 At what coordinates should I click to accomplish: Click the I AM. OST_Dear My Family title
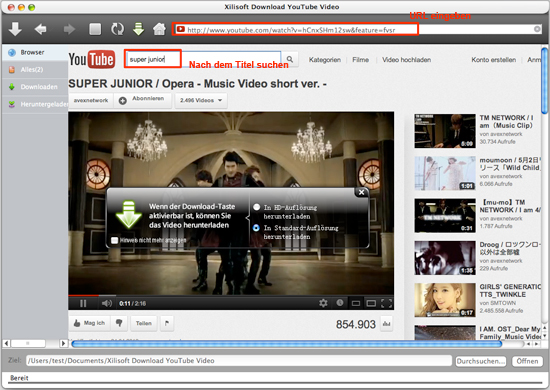click(x=510, y=333)
